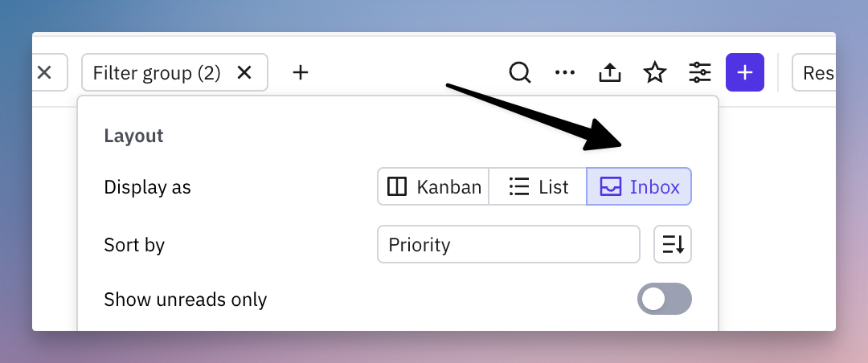Screen dimensions: 868x363
Task: Open the three-dot more options menu
Action: (565, 72)
